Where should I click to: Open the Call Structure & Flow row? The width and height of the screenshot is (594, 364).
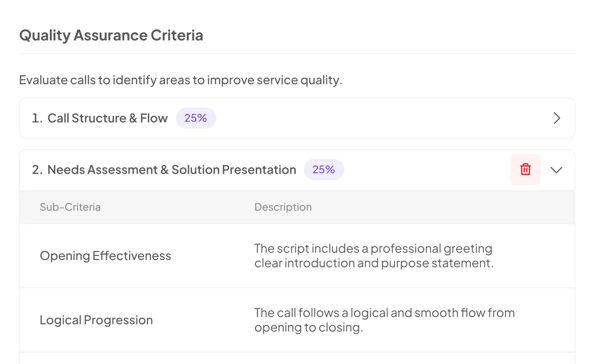[297, 118]
